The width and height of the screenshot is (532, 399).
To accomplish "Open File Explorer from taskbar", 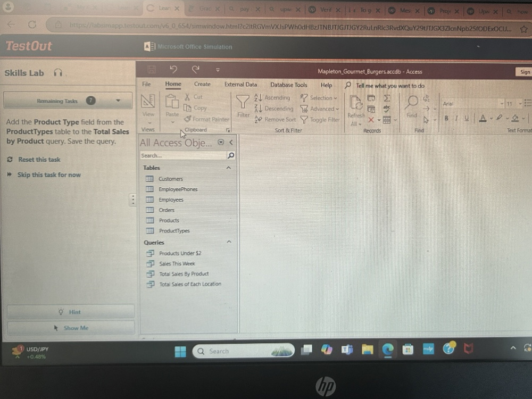I will 367,350.
